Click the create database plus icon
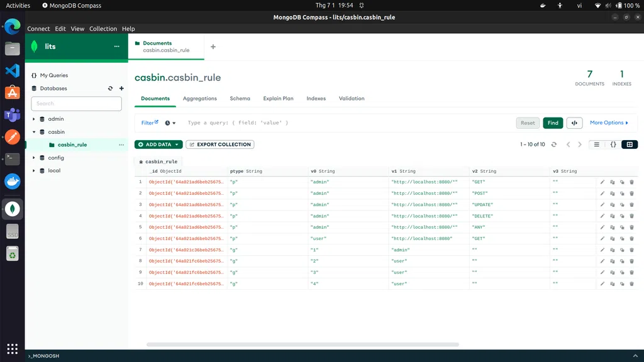This screenshot has width=644, height=362. pos(121,89)
